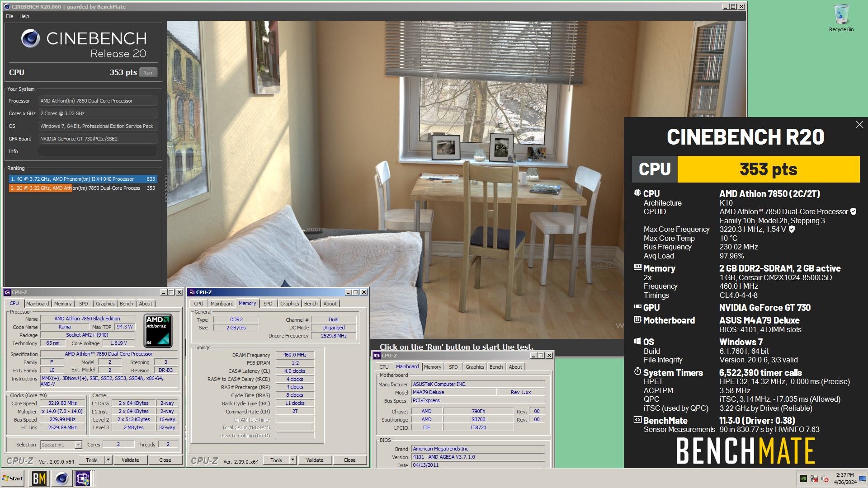Image resolution: width=868 pixels, height=488 pixels.
Task: Switch to the CPU tab in the Memory CPU-Z window
Action: pos(199,304)
